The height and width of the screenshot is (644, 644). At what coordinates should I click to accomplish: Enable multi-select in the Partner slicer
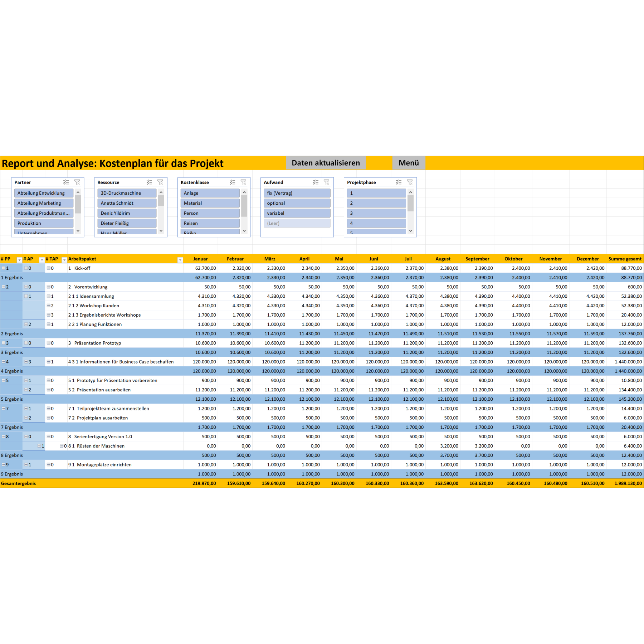tap(66, 182)
